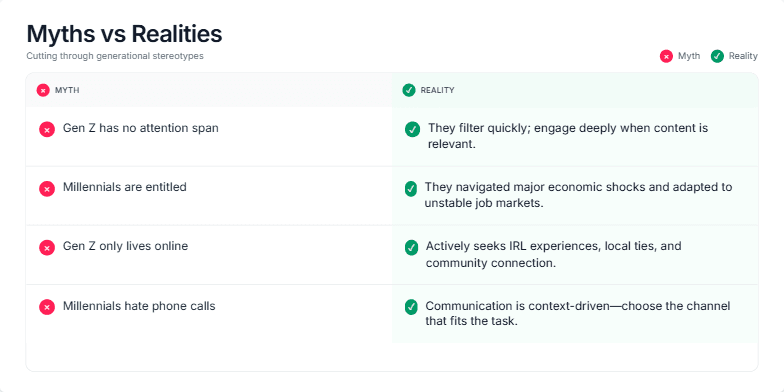Click the 'Myth' legend label
Screen dimensions: 784x392
pyautogui.click(x=689, y=56)
